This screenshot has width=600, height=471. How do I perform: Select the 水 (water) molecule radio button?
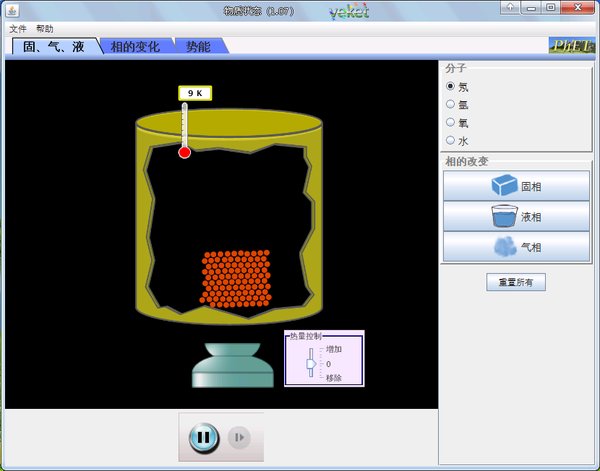(450, 140)
